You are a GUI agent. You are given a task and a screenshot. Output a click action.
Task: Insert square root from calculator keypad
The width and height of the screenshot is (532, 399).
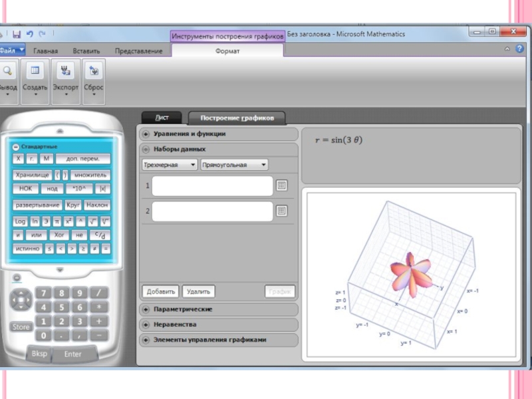92,221
